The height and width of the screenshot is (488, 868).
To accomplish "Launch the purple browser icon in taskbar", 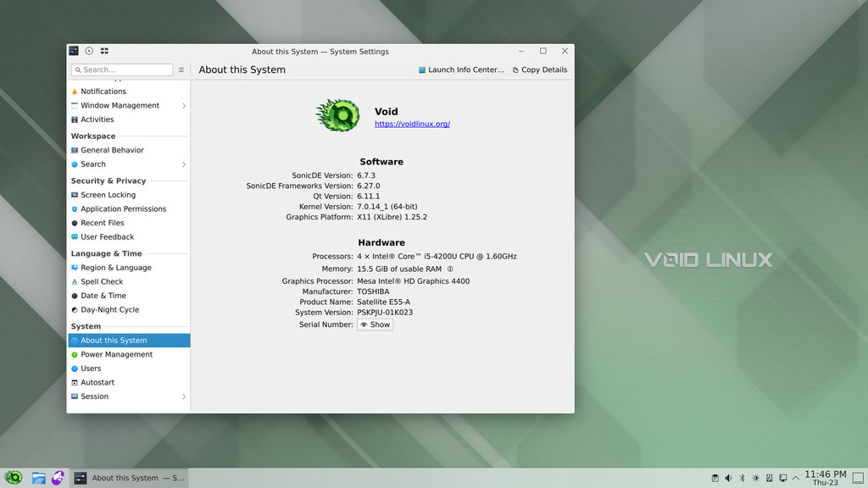I will pyautogui.click(x=58, y=478).
